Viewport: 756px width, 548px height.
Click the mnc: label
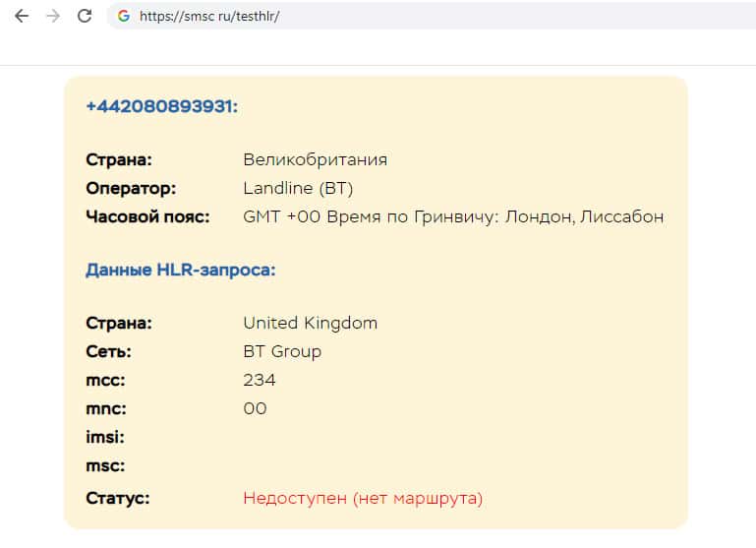[106, 408]
